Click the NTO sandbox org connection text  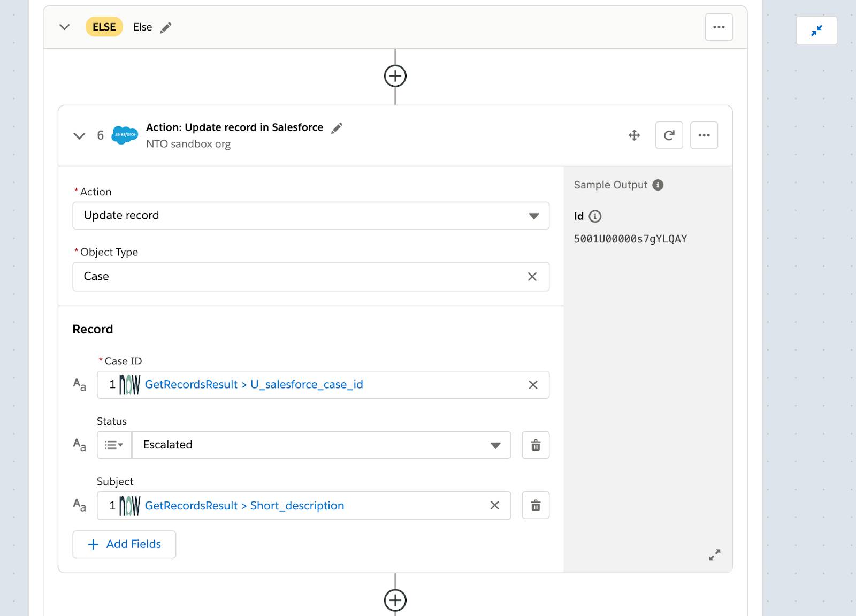[x=188, y=144]
